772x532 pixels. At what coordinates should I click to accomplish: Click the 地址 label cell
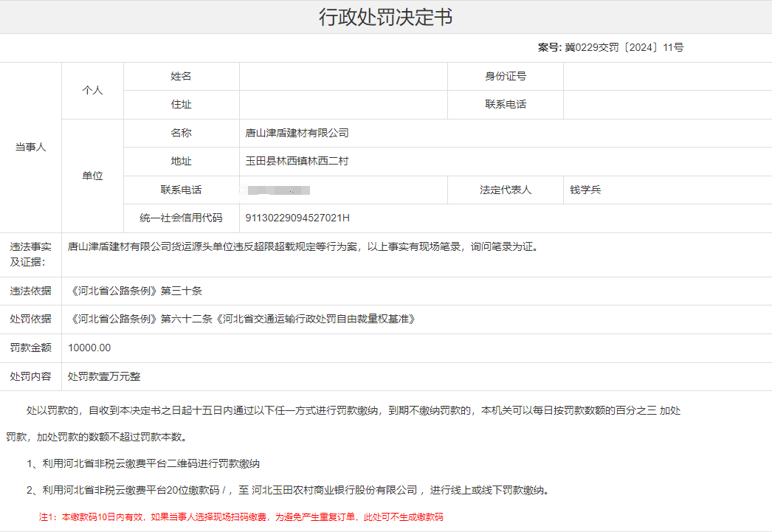[x=181, y=161]
